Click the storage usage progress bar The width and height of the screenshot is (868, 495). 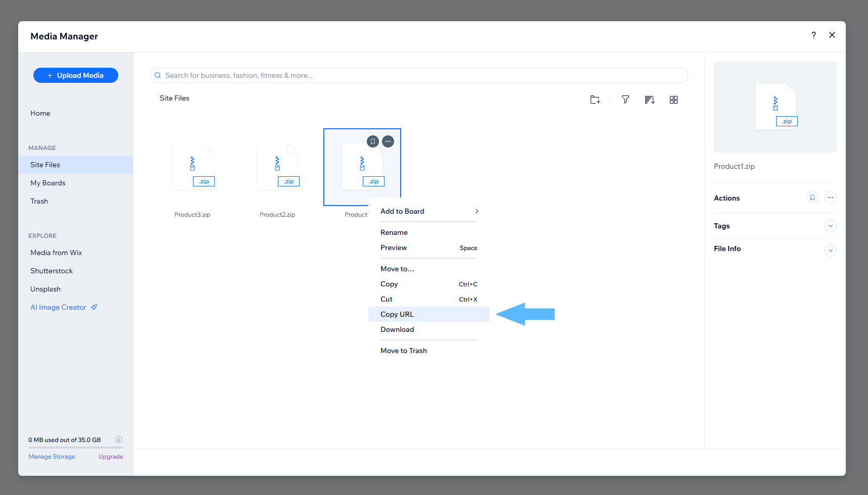76,448
